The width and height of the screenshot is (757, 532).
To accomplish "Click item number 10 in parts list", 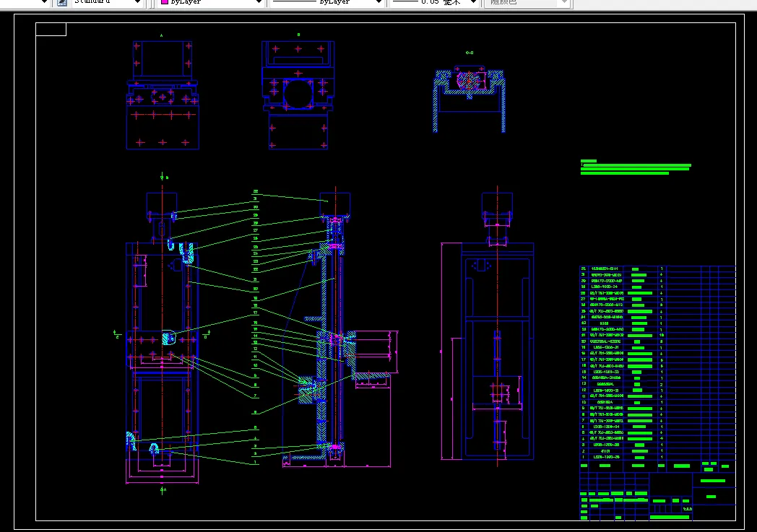I will coord(583,402).
